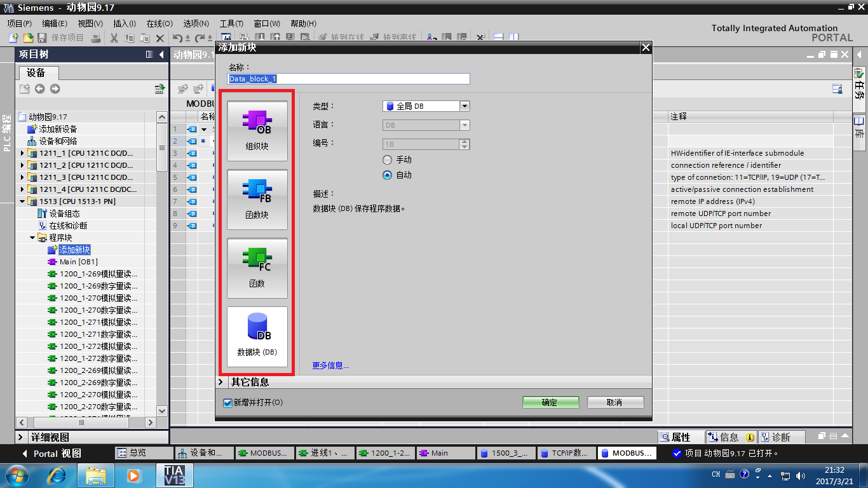The image size is (868, 488).
Task: Click the block name input field
Action: coord(349,79)
